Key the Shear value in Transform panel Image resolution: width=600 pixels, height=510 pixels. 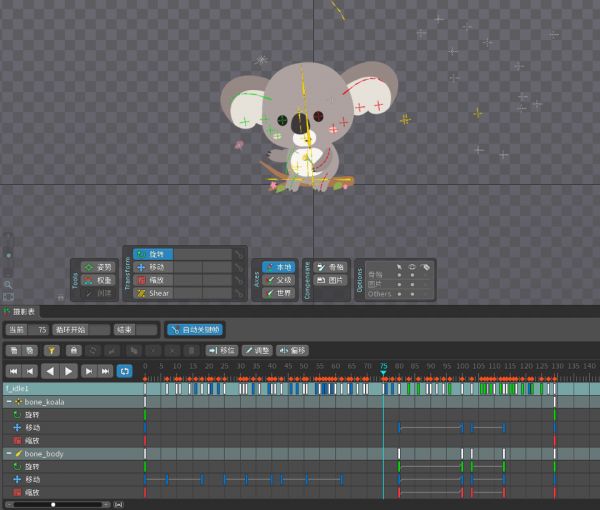239,293
